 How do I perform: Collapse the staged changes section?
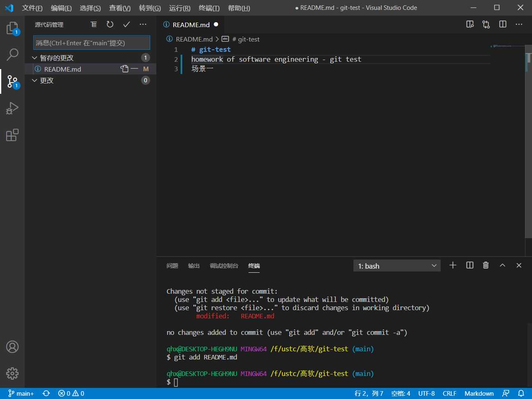click(35, 58)
